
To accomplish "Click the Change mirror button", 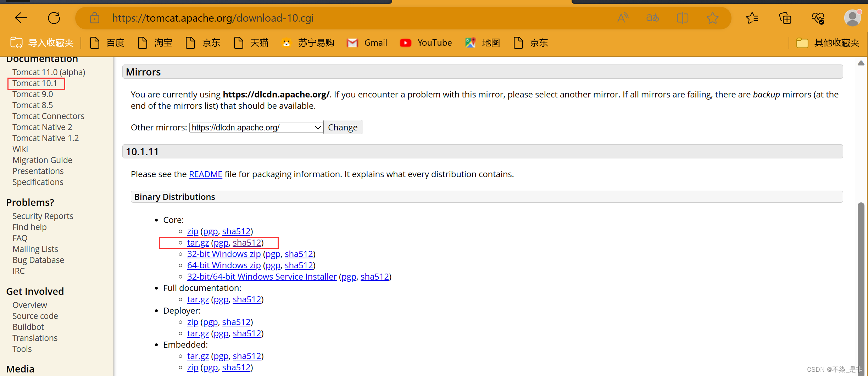I will 343,127.
